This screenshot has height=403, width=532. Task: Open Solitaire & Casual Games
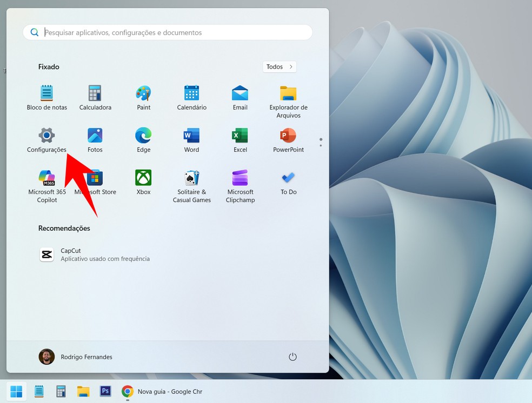click(x=192, y=186)
